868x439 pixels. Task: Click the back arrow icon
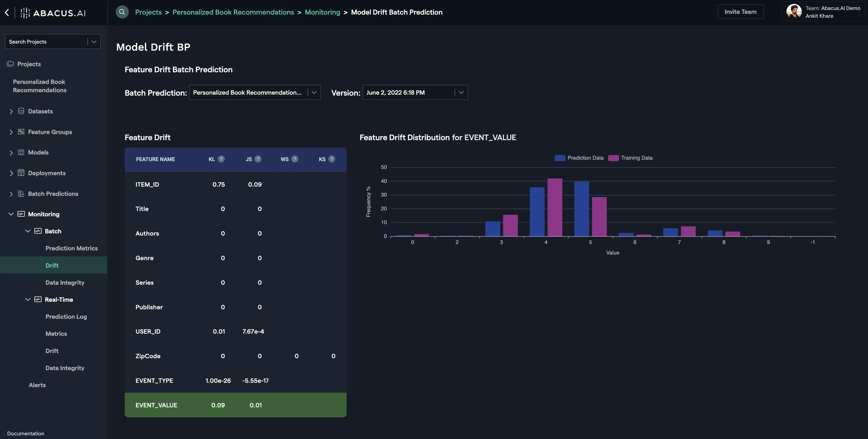pos(7,12)
